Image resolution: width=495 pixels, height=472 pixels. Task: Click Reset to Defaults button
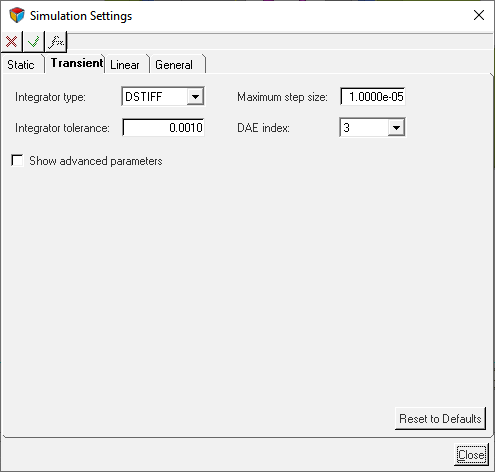[440, 418]
